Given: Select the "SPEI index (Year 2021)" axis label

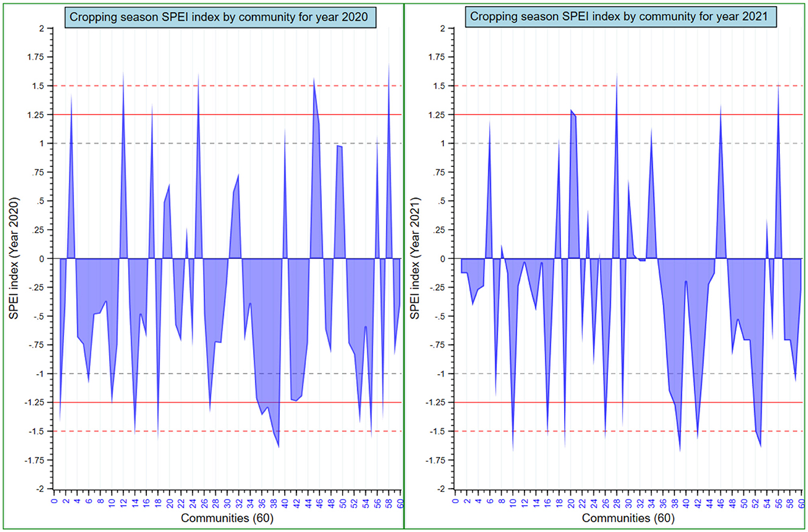Looking at the screenshot, I should coord(415,258).
